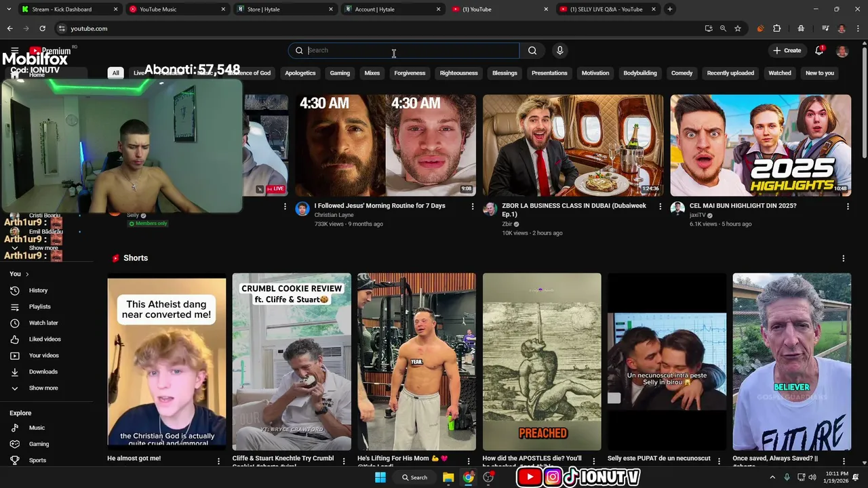Select the Recently uploaded filter chip

pyautogui.click(x=730, y=73)
